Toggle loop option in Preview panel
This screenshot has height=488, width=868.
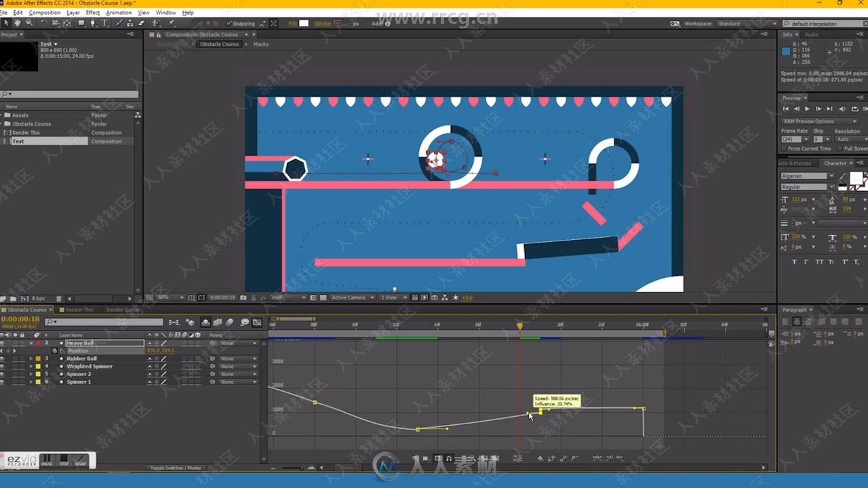click(854, 108)
